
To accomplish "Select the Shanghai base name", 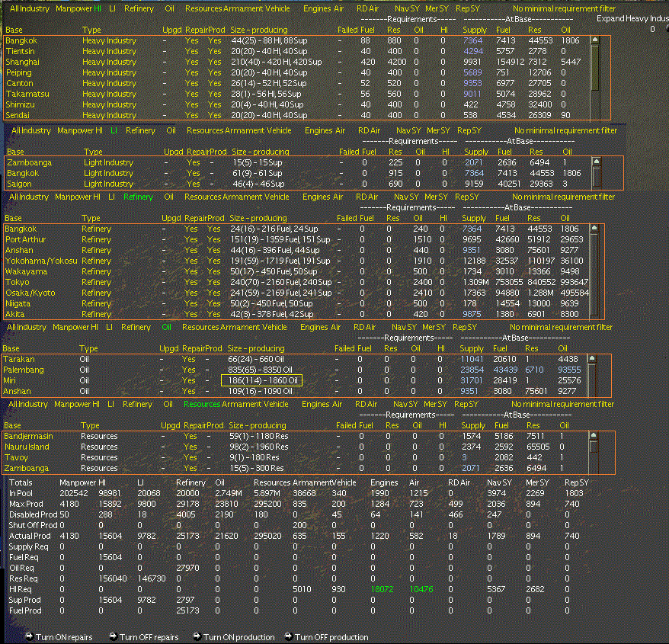I will [22, 62].
